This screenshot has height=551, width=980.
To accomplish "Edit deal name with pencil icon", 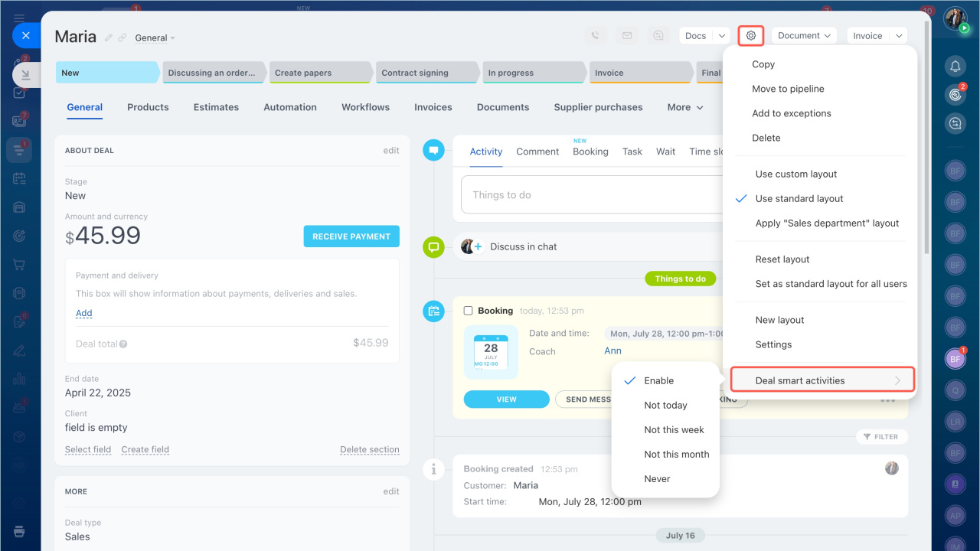I will coord(109,37).
